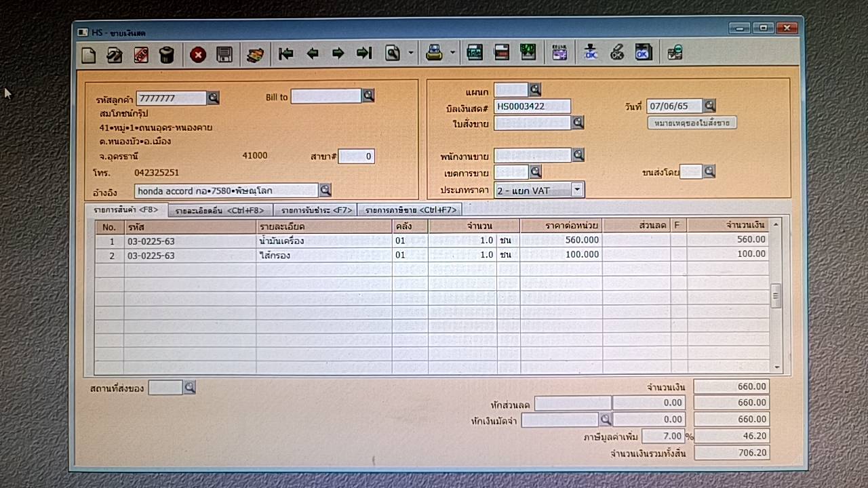
Task: Click the cash bill number field HS0003422
Action: [x=532, y=106]
